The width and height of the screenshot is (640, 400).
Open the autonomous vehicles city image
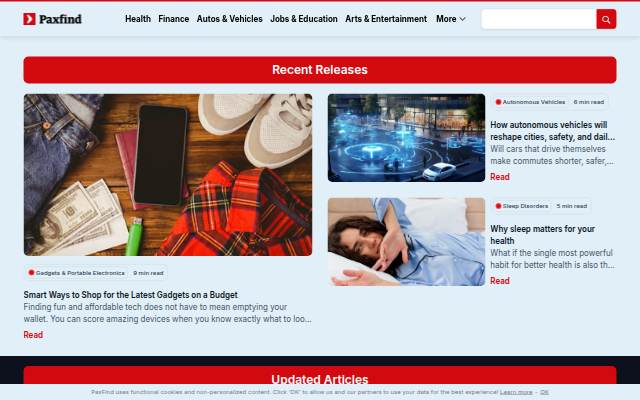pyautogui.click(x=406, y=138)
